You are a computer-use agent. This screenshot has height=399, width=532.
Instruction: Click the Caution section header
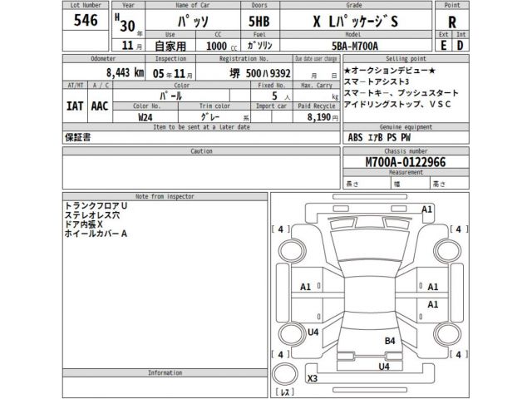(x=201, y=151)
